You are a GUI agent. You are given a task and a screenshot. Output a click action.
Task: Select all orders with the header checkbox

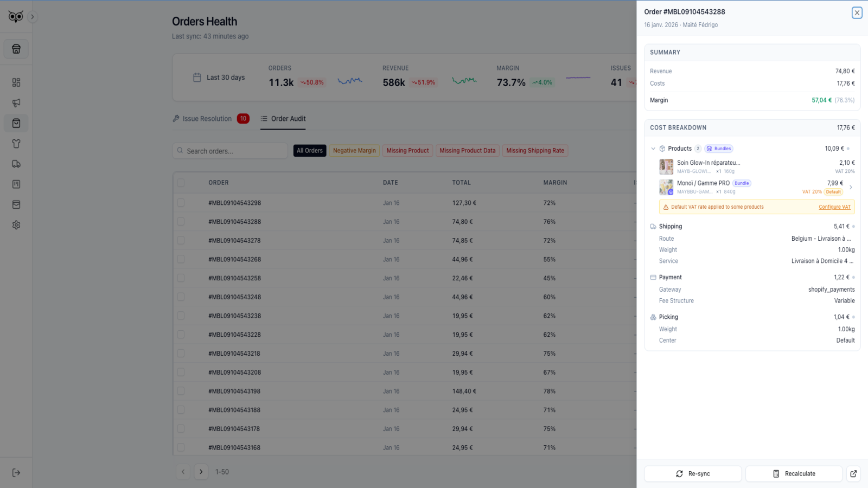pos(181,183)
